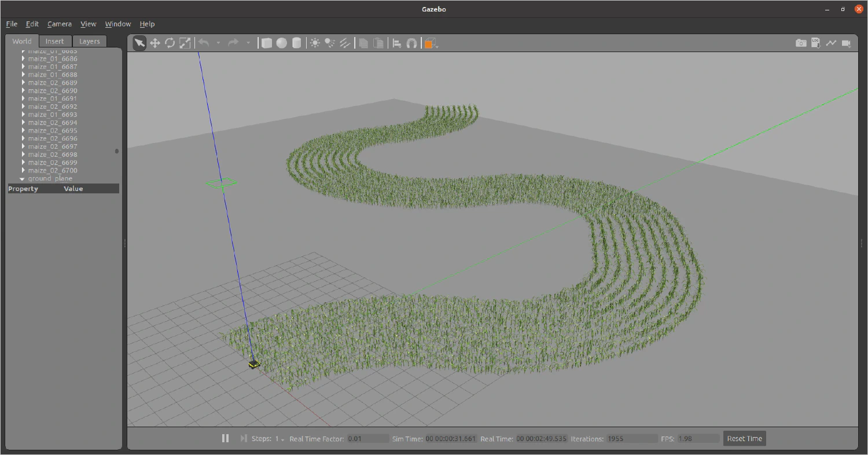The width and height of the screenshot is (868, 455).
Task: Open the view angle dropdown
Action: click(x=431, y=43)
